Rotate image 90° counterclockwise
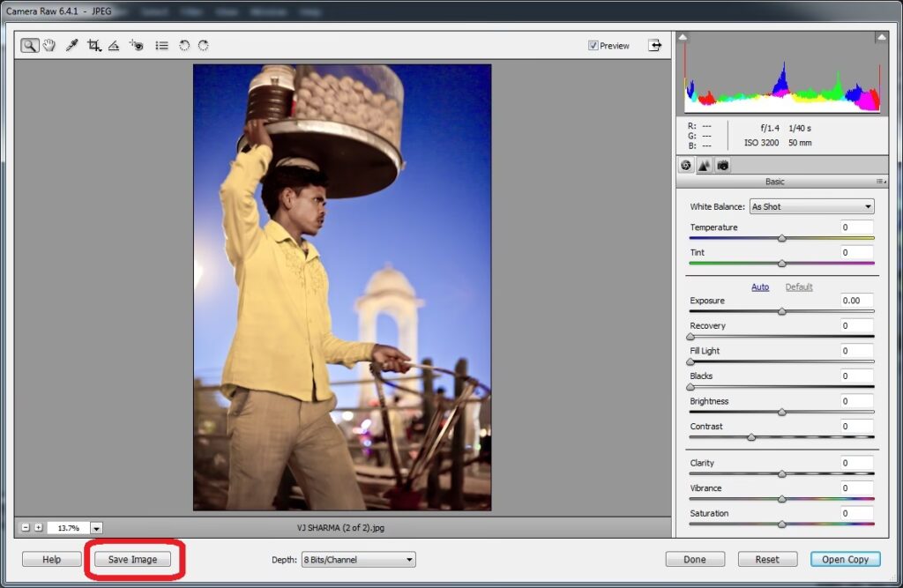The width and height of the screenshot is (903, 588). [184, 46]
